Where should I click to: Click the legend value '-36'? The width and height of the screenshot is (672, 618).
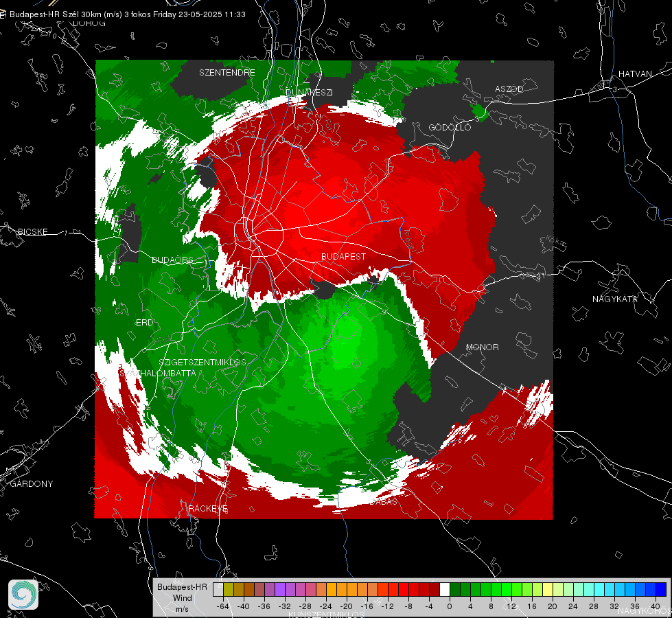pos(264,606)
